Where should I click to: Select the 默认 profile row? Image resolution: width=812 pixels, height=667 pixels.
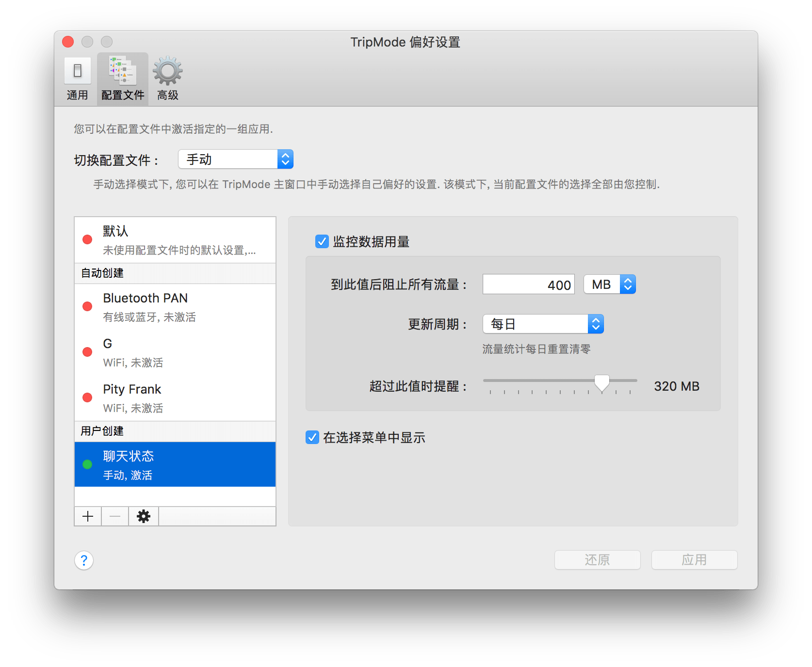[x=175, y=240]
